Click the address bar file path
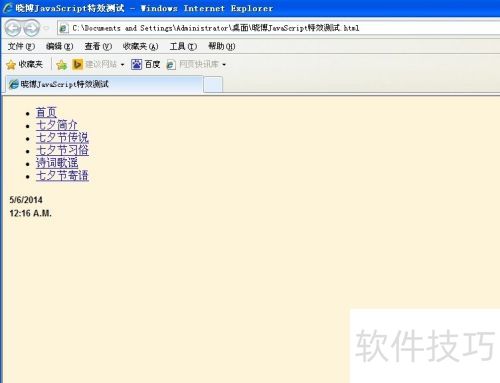 point(215,28)
